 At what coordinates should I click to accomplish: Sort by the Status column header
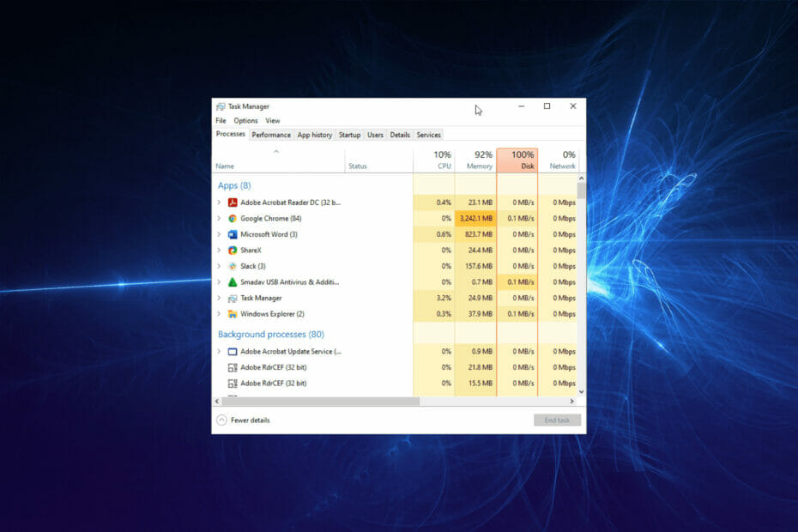click(x=378, y=160)
